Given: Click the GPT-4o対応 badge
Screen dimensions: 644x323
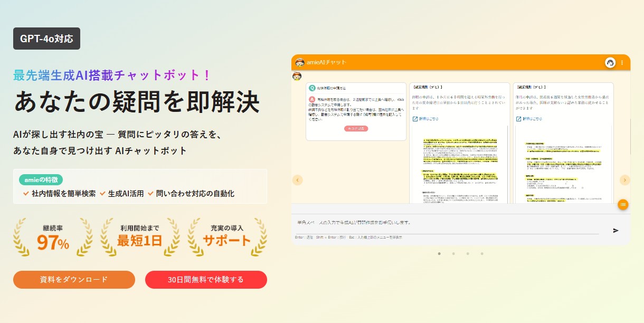Looking at the screenshot, I should point(46,39).
